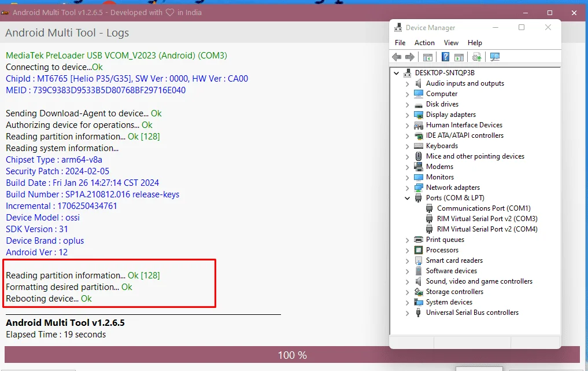Open Help via the blue question mark icon
Viewport: 588px width, 371px height.
tap(445, 57)
